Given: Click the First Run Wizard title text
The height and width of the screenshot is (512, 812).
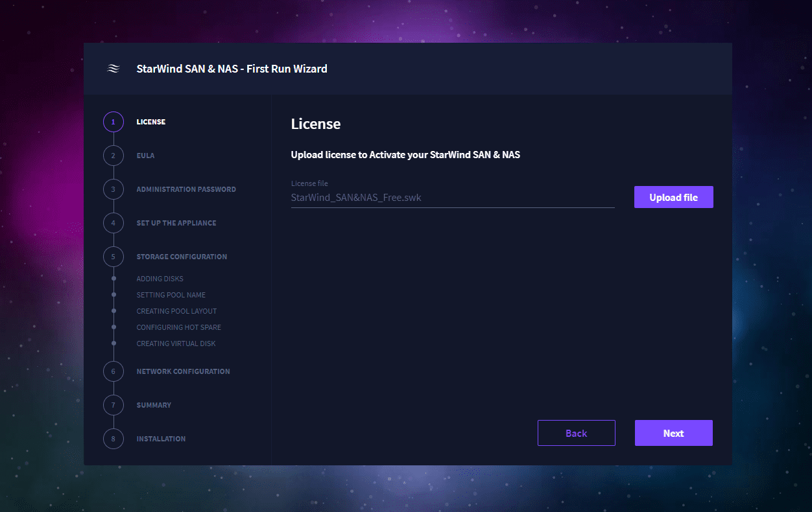Looking at the screenshot, I should pyautogui.click(x=232, y=69).
